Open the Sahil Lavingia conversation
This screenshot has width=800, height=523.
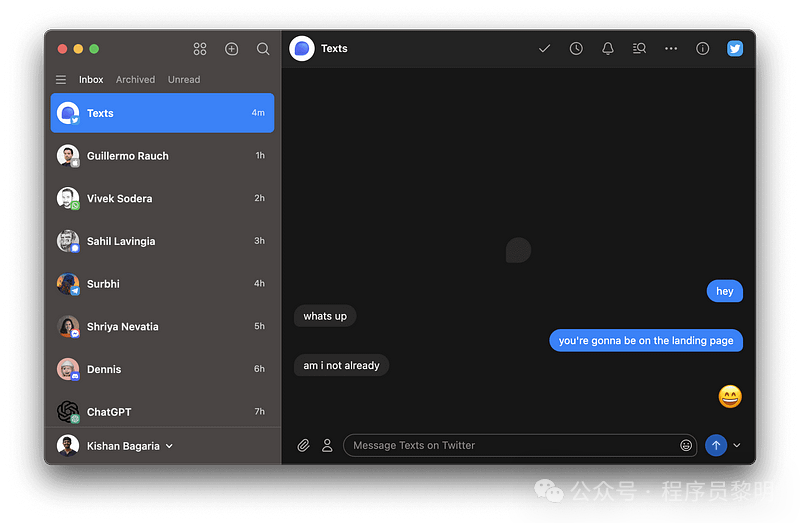click(x=162, y=241)
